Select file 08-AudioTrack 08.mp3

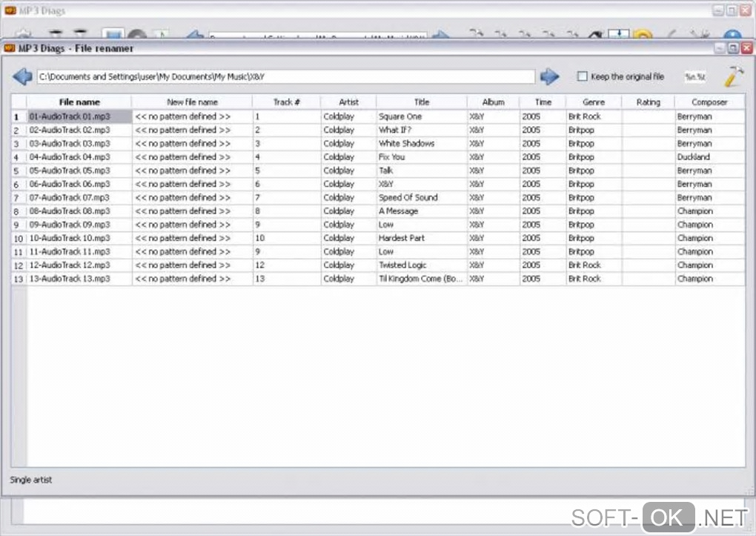pos(79,211)
